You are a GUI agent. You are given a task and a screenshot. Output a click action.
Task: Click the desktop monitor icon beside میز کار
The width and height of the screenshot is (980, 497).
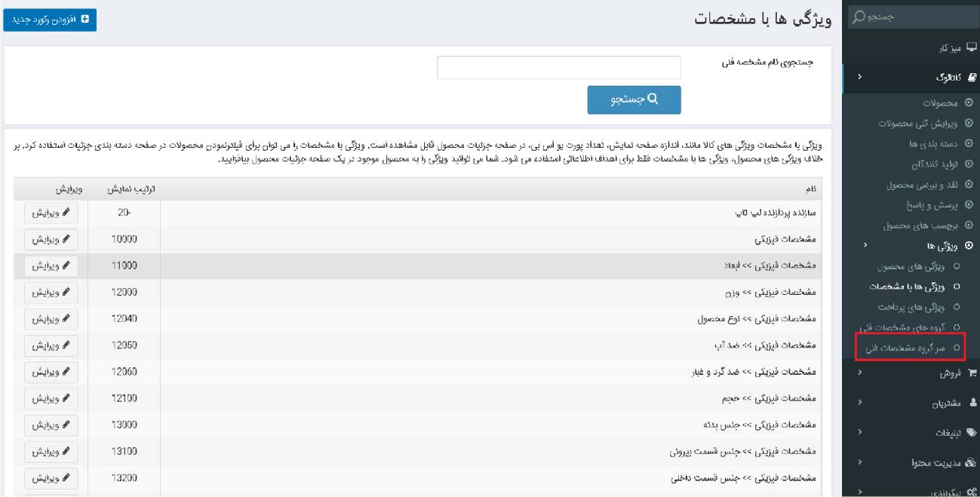pos(970,48)
